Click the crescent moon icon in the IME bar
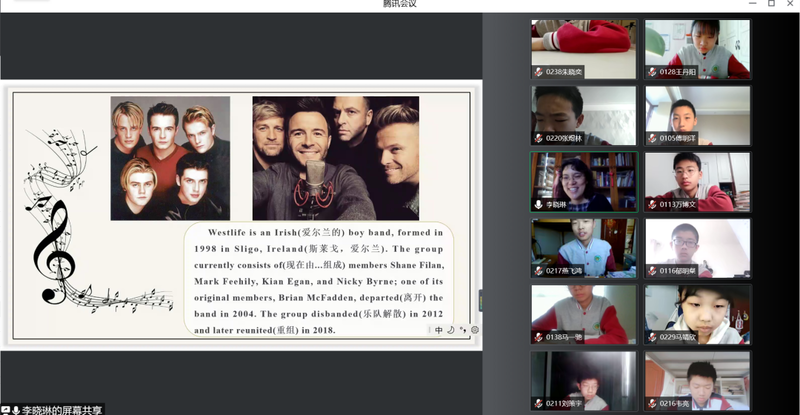The width and height of the screenshot is (800, 415). click(451, 330)
